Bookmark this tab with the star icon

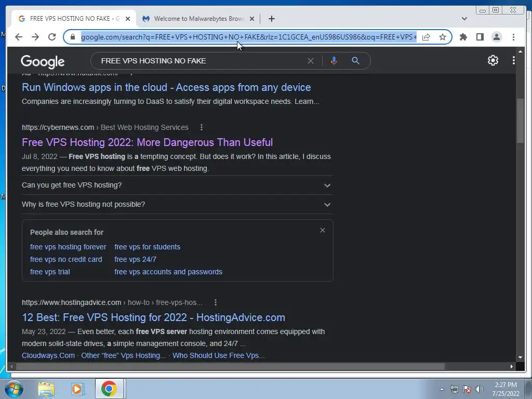pos(443,37)
